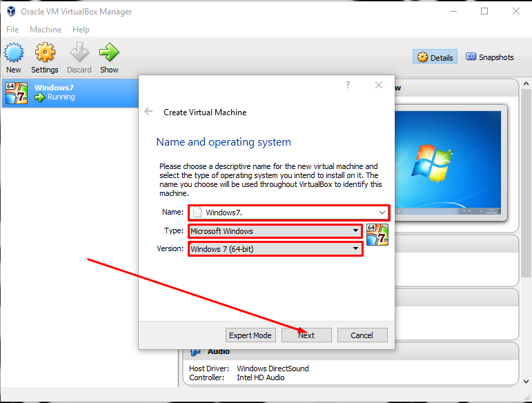Maximize the VirtualBox Manager window

pyautogui.click(x=484, y=11)
